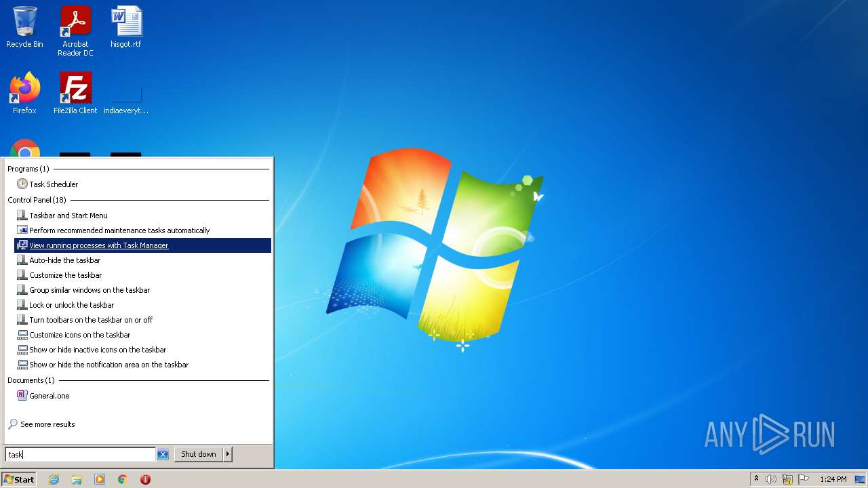The height and width of the screenshot is (488, 868).
Task: Show hidden tray icons arrow
Action: tap(756, 479)
